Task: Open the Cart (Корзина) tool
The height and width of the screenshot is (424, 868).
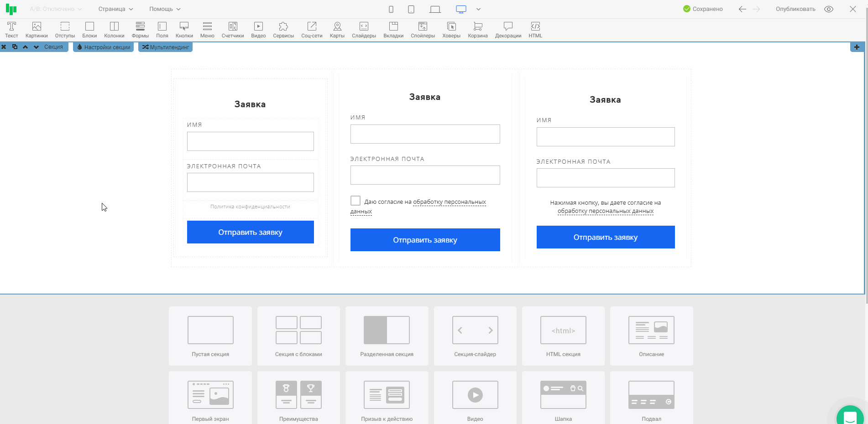Action: click(x=478, y=30)
